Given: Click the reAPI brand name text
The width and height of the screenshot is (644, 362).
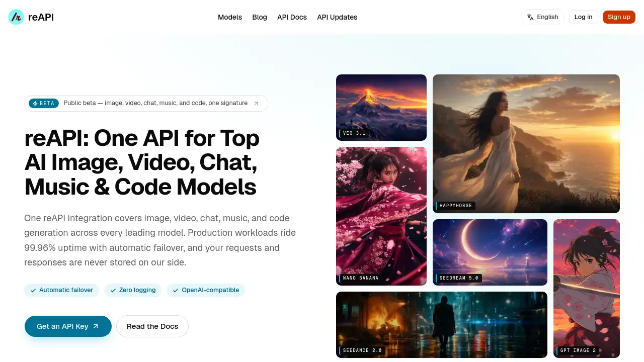Looking at the screenshot, I should coord(41,17).
